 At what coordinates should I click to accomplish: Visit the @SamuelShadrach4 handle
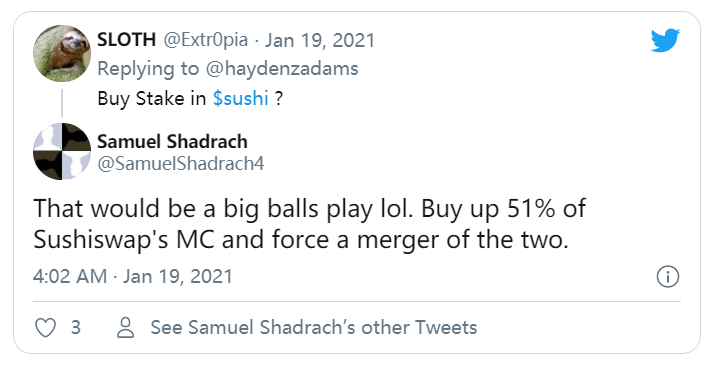tap(181, 164)
